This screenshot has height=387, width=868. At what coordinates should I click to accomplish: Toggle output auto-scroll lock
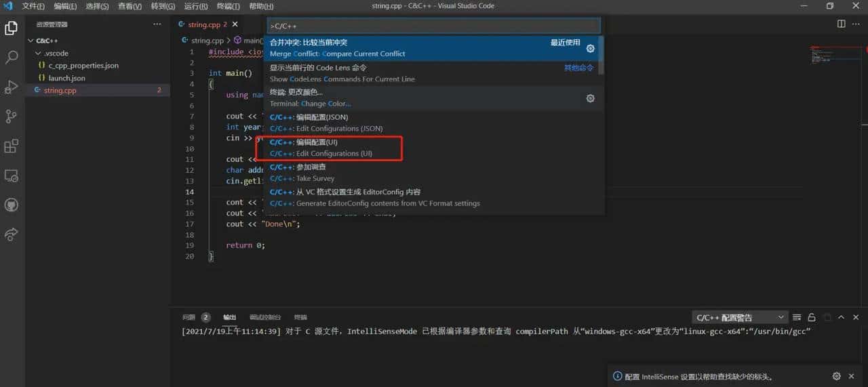812,317
